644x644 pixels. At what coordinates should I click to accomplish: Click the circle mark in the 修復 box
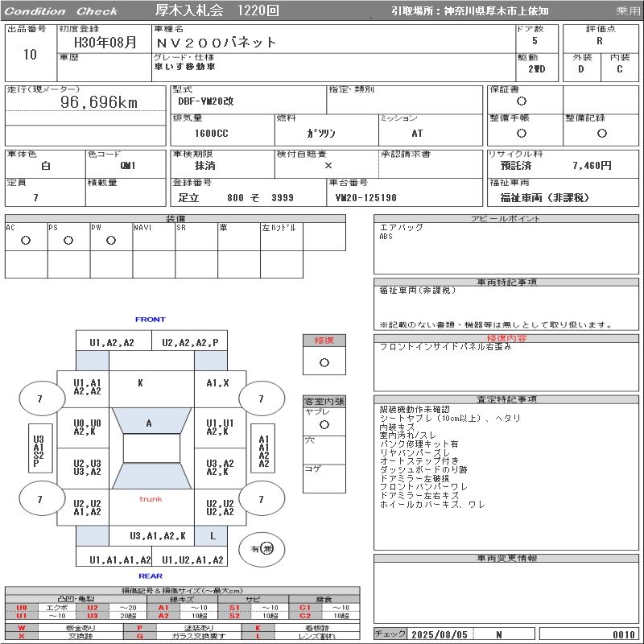click(324, 362)
